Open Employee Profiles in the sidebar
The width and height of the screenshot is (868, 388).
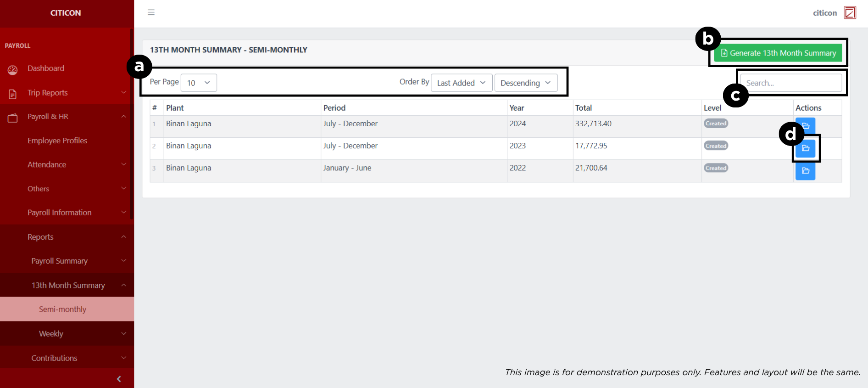click(57, 141)
